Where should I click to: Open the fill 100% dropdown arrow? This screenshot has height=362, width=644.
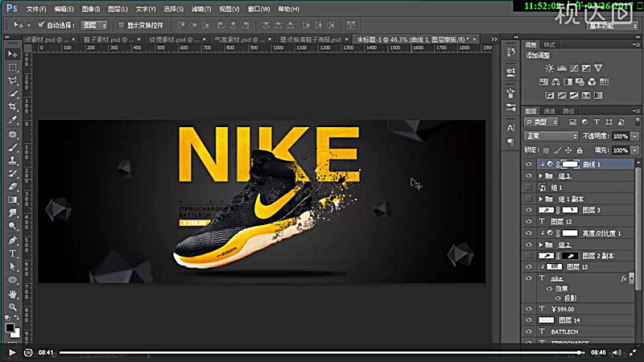point(635,150)
